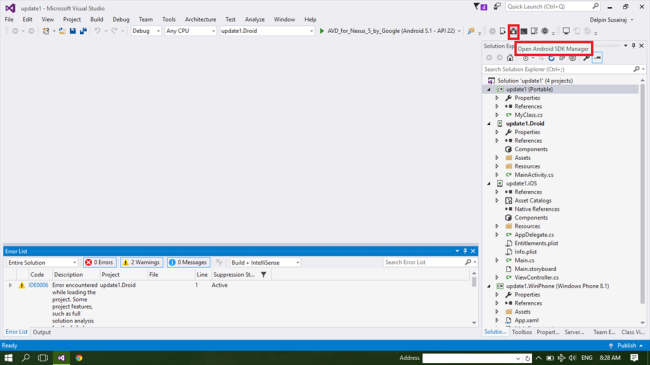The image size is (650, 365).
Task: Click the feedback icon near Quick Launch
Action: pyautogui.click(x=497, y=7)
